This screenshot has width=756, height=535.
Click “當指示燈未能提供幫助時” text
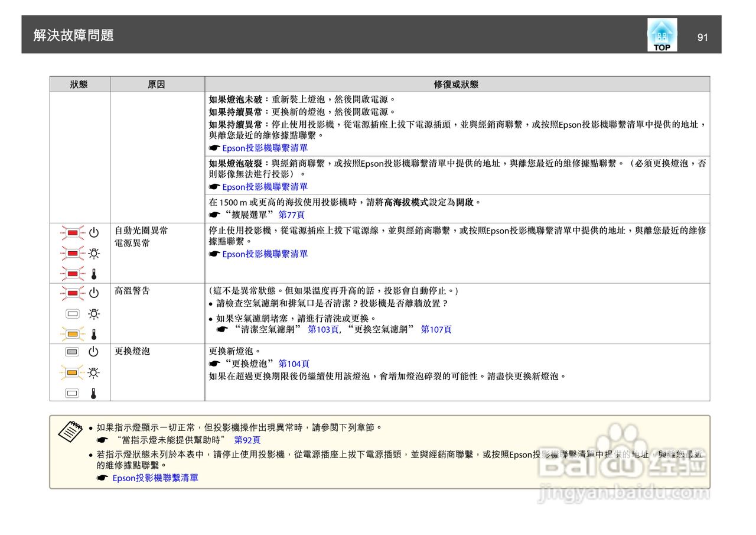(x=172, y=440)
